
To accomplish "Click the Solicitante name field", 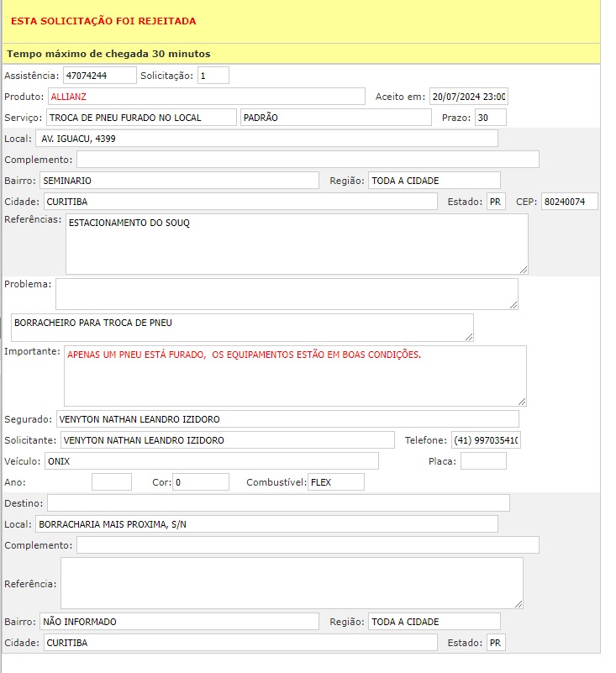I will tap(228, 440).
